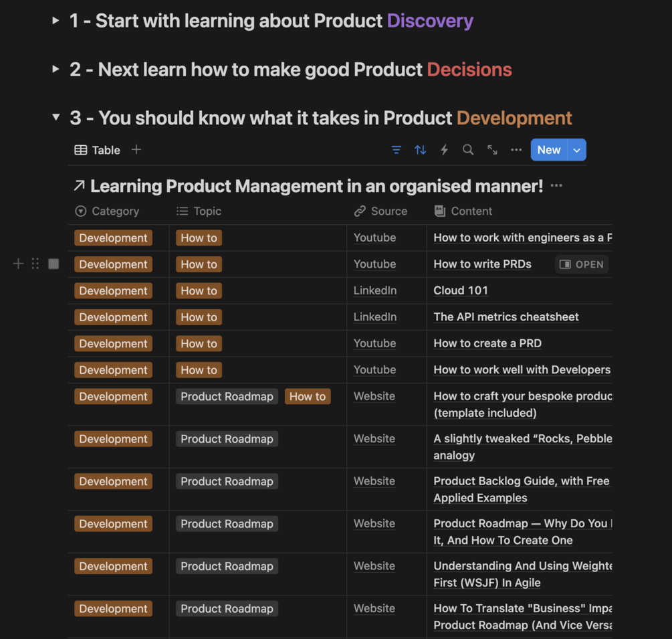
Task: Open the dropdown arrow beside New
Action: click(x=577, y=150)
